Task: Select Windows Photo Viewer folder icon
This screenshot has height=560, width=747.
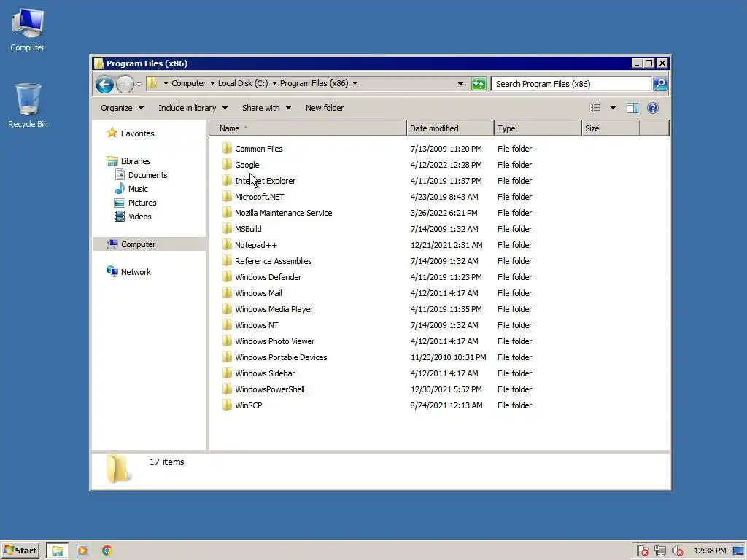Action: click(x=227, y=341)
